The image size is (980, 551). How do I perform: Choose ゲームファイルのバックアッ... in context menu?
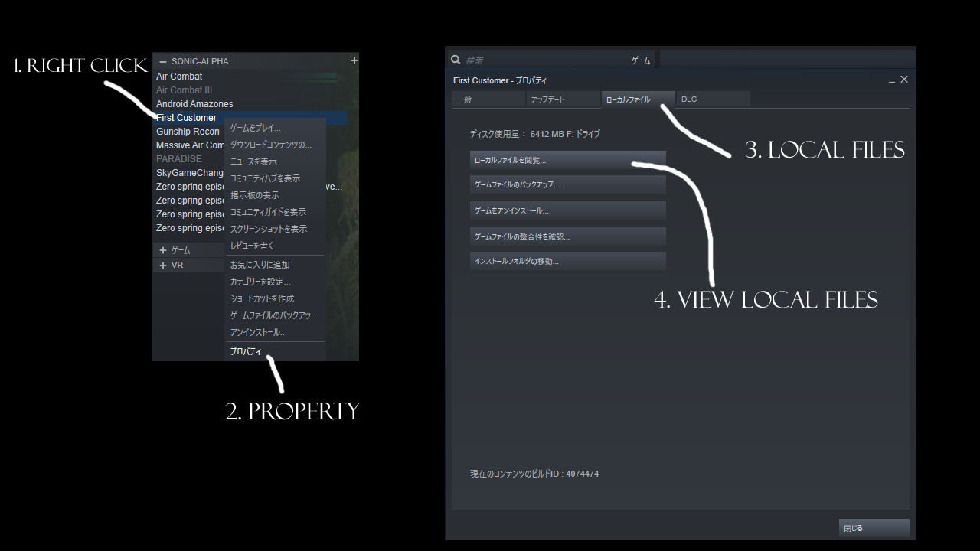(274, 315)
